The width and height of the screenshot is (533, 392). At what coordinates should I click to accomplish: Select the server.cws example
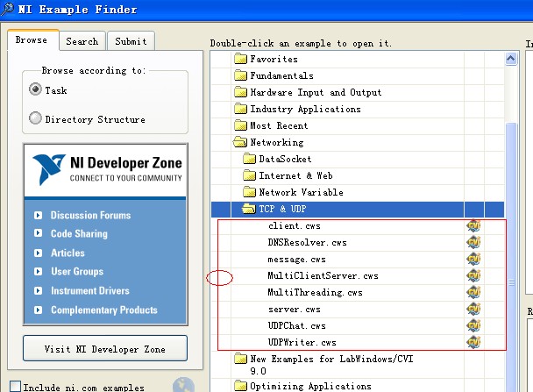295,310
